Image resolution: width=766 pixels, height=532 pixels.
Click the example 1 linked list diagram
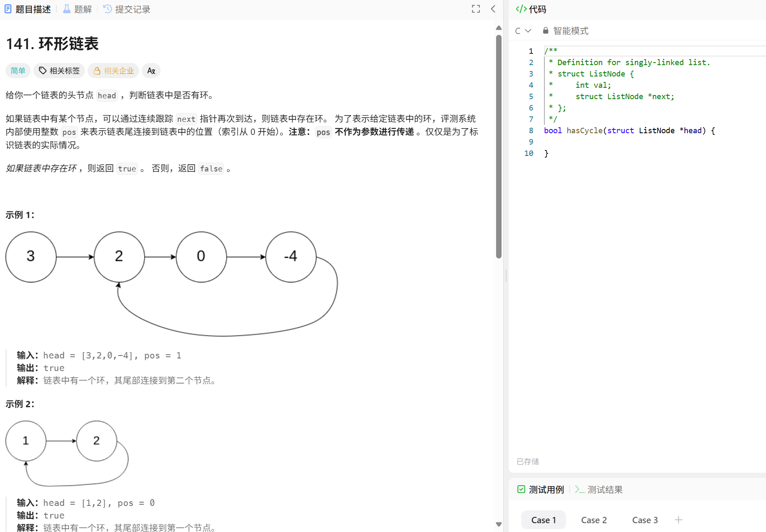coord(172,284)
